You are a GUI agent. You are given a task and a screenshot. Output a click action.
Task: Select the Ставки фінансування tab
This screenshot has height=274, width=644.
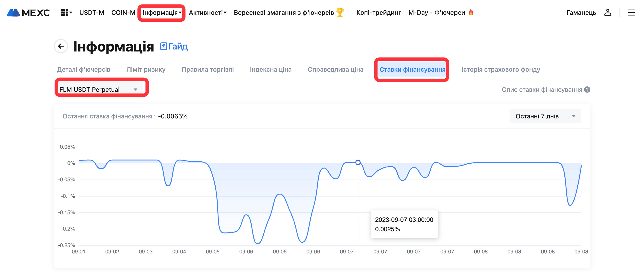tap(412, 69)
